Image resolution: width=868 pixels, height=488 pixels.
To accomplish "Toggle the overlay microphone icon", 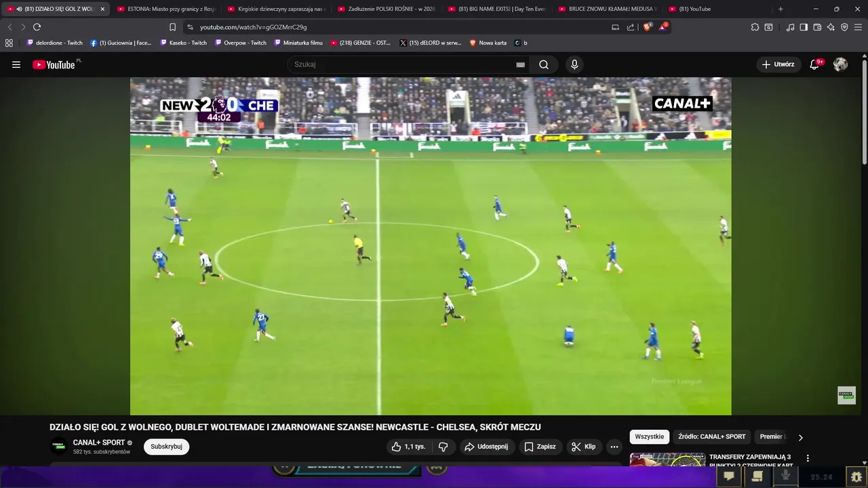I will click(x=786, y=476).
